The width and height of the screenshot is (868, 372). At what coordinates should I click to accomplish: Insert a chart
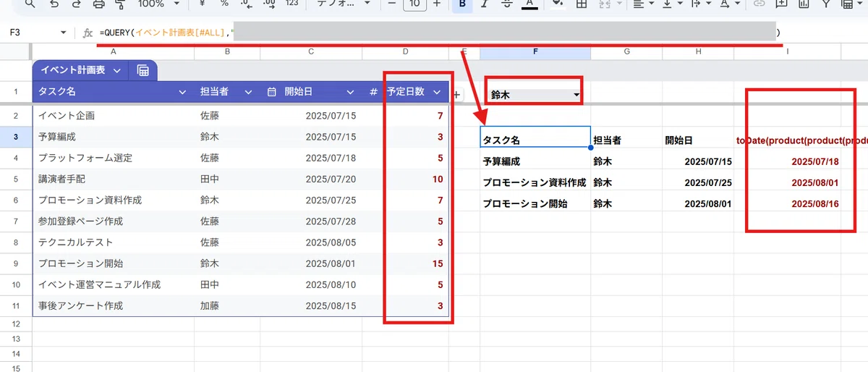tap(804, 4)
